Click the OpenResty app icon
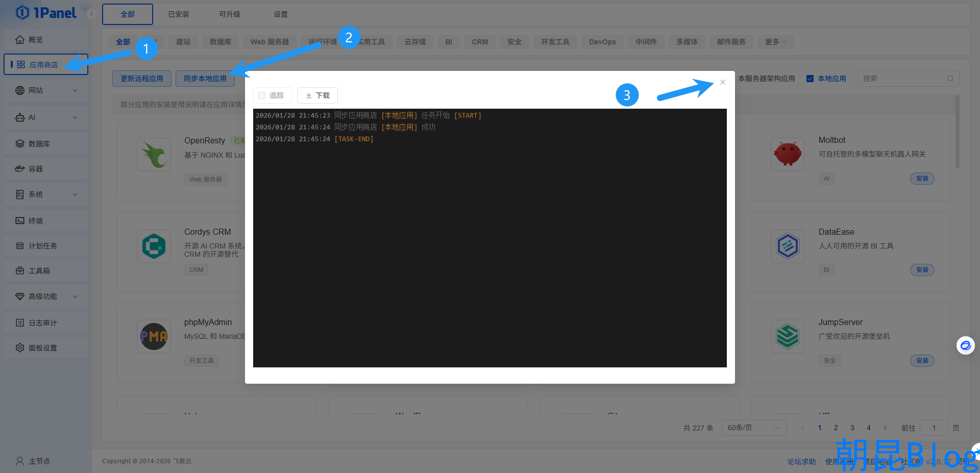This screenshot has height=473, width=980. coord(154,154)
